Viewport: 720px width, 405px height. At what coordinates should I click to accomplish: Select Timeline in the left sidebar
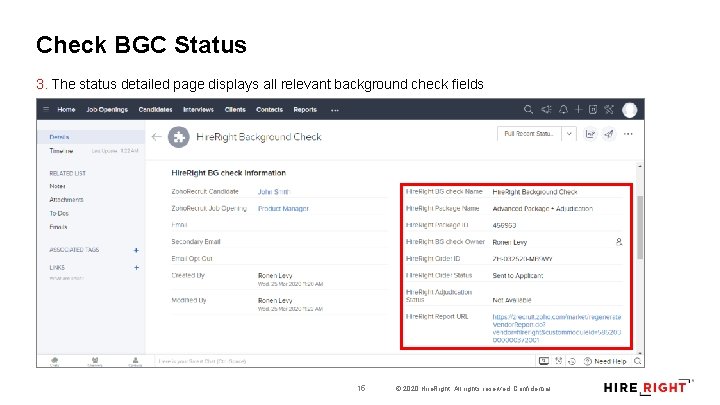tap(62, 151)
